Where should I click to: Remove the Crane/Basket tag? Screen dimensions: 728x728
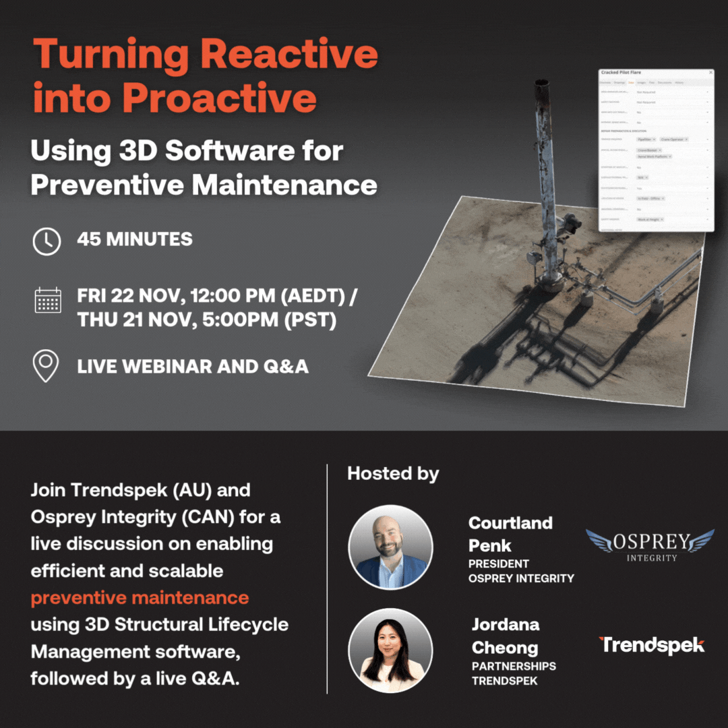click(x=660, y=150)
